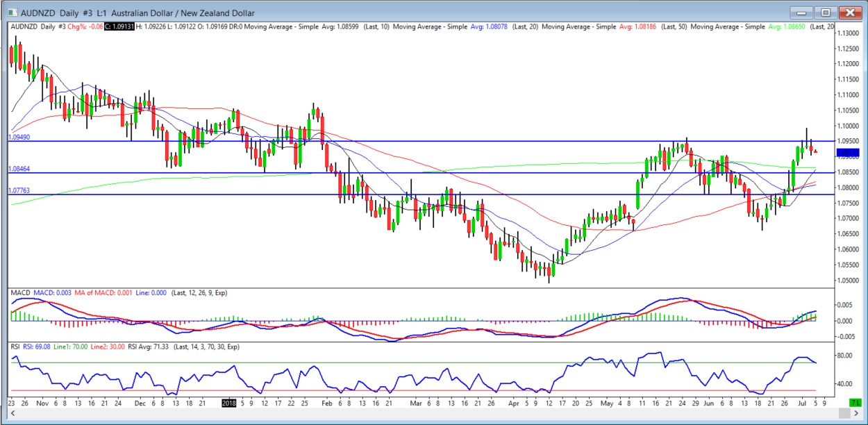The width and height of the screenshot is (868, 425).
Task: Select the 1.08464 horizontal line label
Action: tap(19, 169)
